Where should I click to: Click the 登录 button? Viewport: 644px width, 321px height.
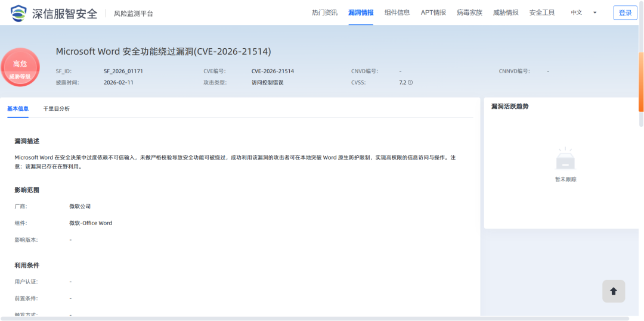[625, 13]
